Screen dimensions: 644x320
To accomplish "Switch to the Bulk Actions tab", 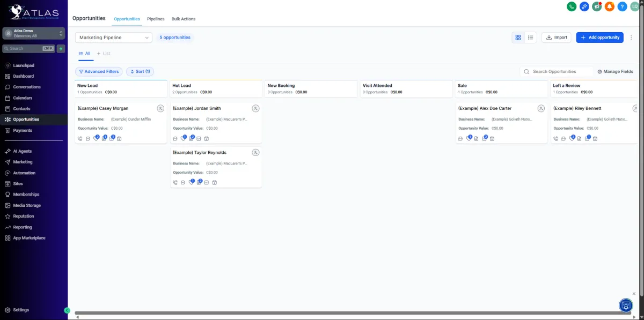I will [184, 19].
